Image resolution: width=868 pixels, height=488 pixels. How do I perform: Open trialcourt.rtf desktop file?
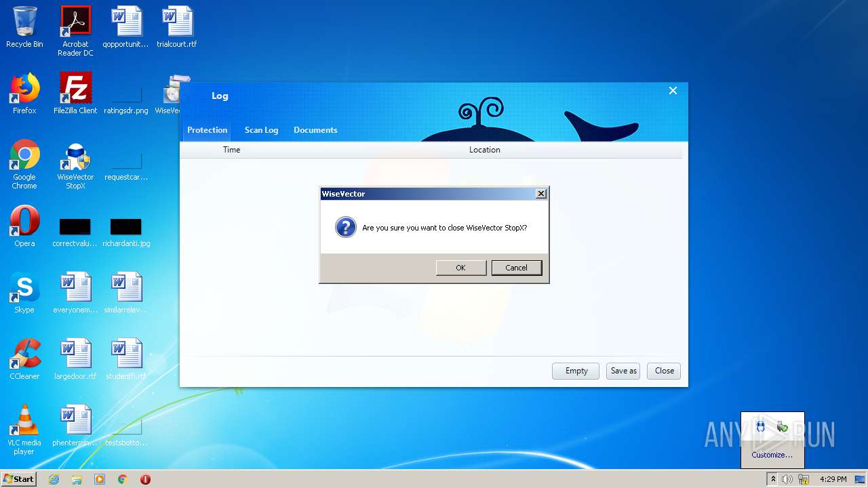coord(176,27)
